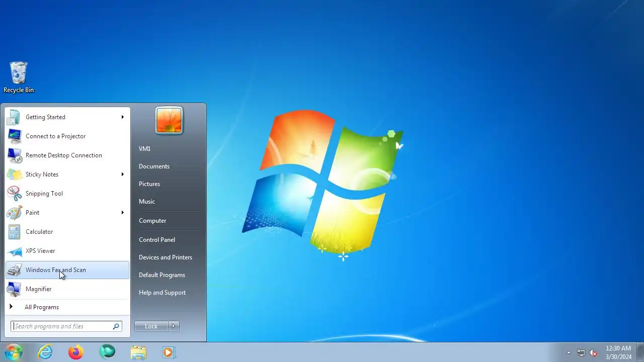Expand All Programs list

click(67, 307)
